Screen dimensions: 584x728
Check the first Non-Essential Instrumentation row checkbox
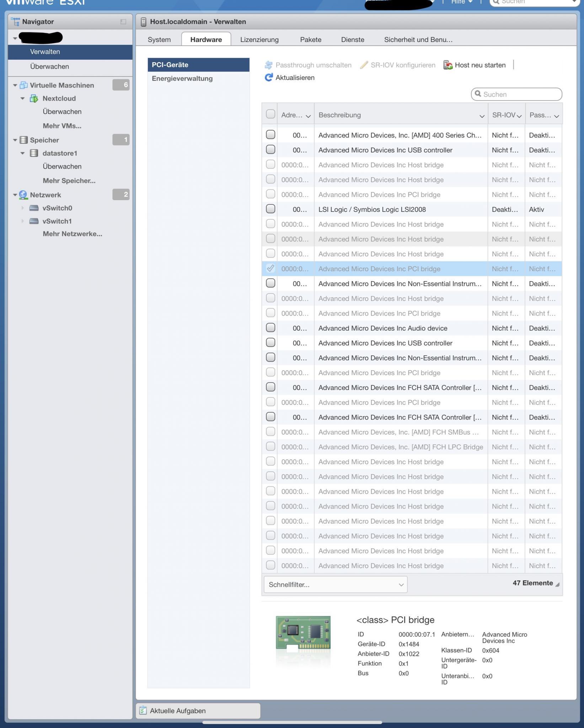click(270, 283)
